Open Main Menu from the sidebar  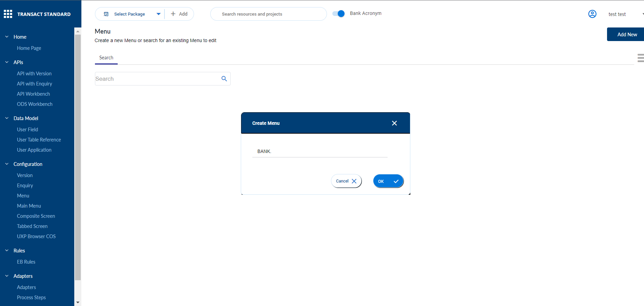click(29, 206)
